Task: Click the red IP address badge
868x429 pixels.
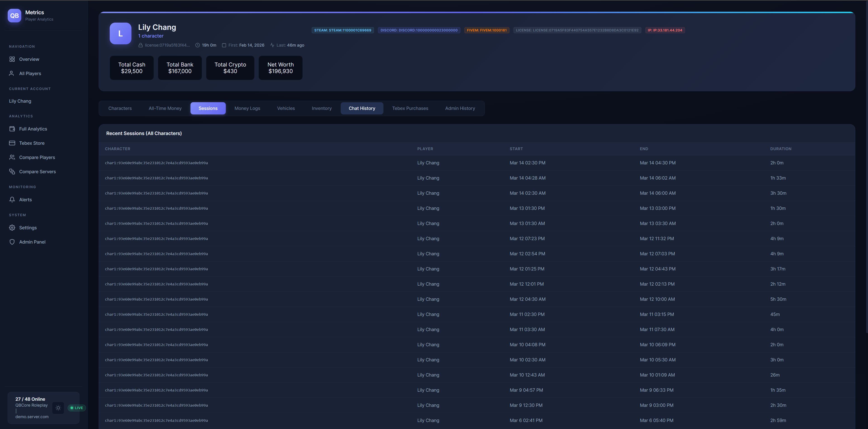Action: (x=664, y=30)
